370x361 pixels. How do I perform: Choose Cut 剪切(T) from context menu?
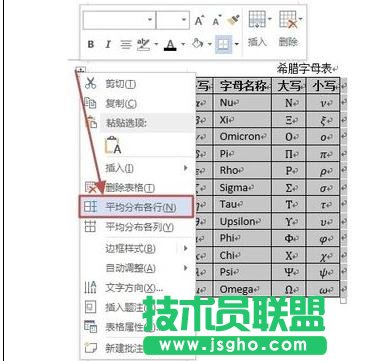coord(138,84)
